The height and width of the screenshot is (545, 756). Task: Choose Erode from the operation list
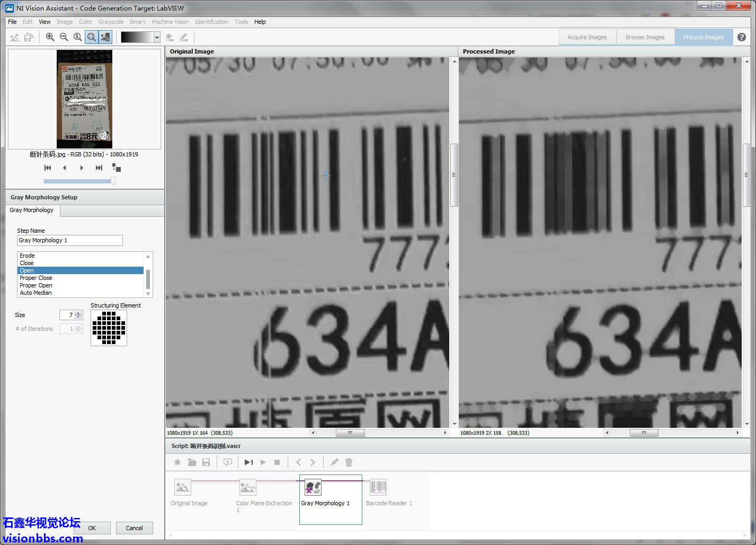click(x=28, y=256)
